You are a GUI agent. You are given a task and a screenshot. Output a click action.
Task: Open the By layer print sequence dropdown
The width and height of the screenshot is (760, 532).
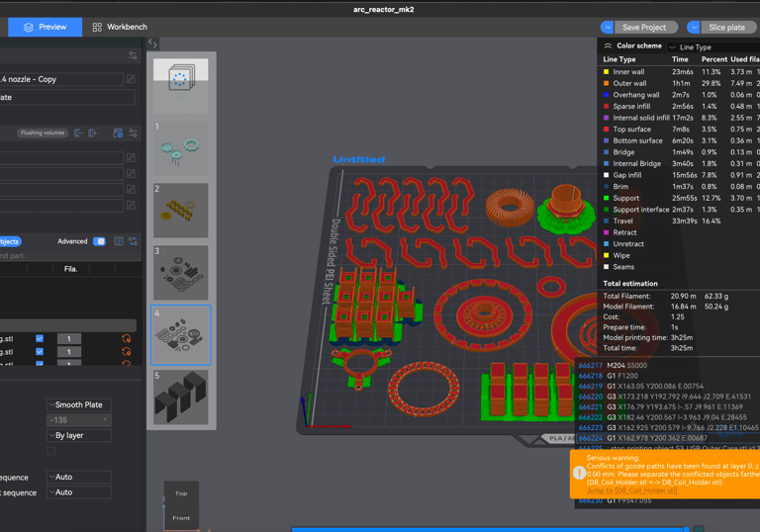(79, 435)
